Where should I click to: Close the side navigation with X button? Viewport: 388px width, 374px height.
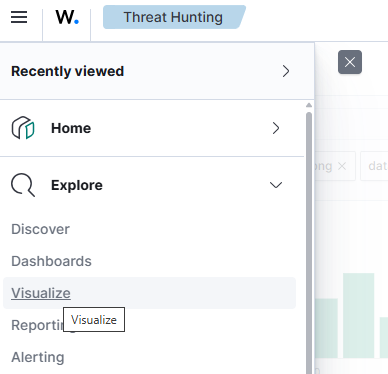350,62
